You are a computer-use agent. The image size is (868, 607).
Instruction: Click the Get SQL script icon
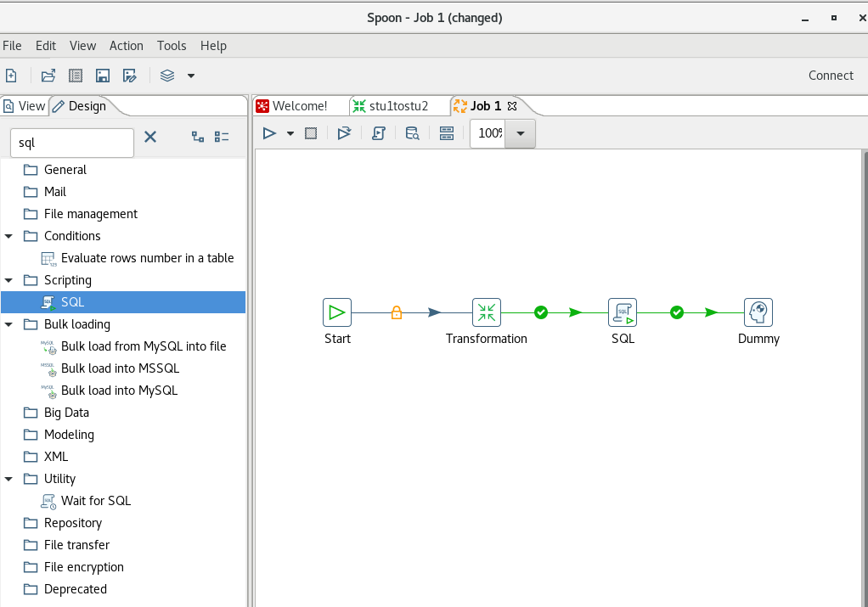pyautogui.click(x=379, y=133)
